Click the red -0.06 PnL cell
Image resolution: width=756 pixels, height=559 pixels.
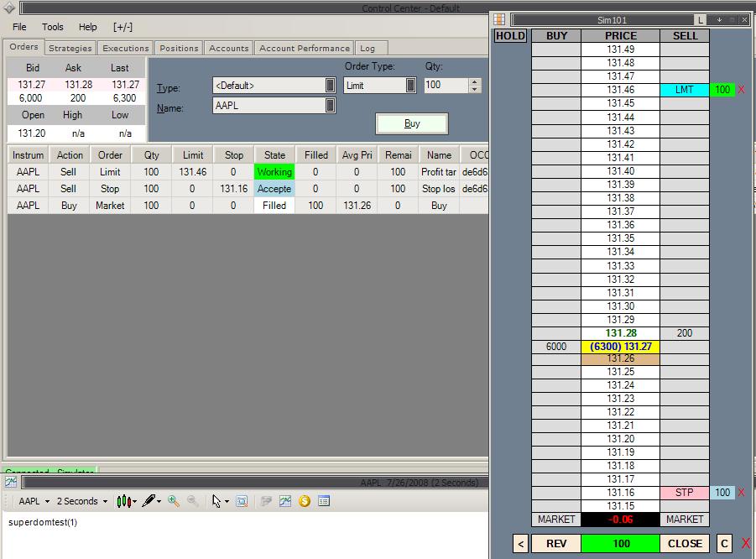tap(621, 520)
